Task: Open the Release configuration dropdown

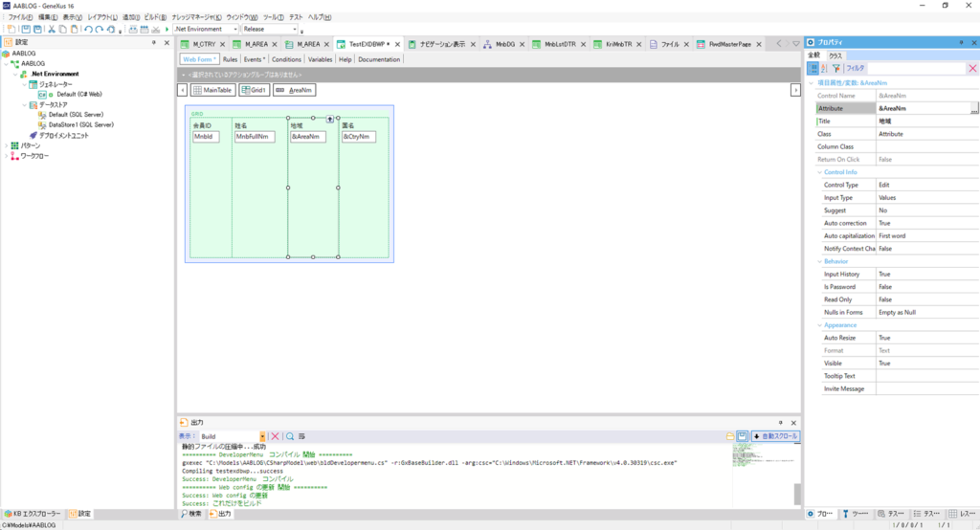Action: pyautogui.click(x=295, y=30)
